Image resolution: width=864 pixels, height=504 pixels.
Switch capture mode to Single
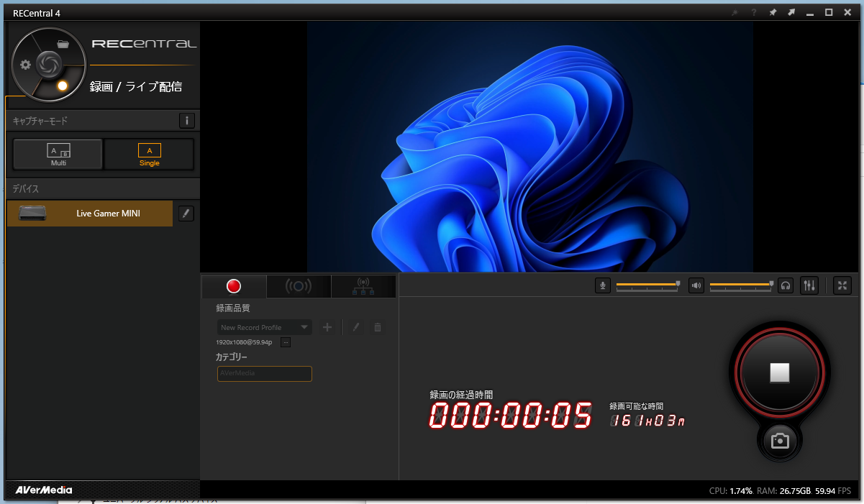[150, 154]
